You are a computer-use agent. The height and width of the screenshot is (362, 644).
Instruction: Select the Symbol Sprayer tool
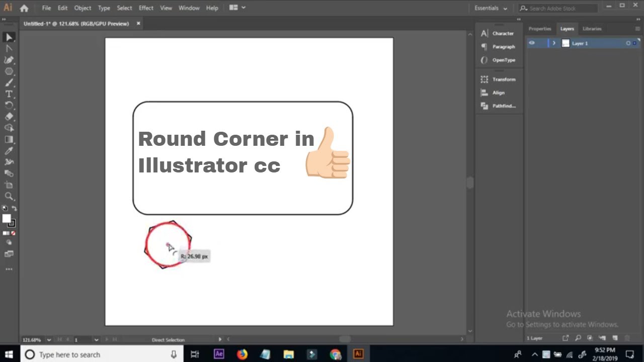(9, 162)
